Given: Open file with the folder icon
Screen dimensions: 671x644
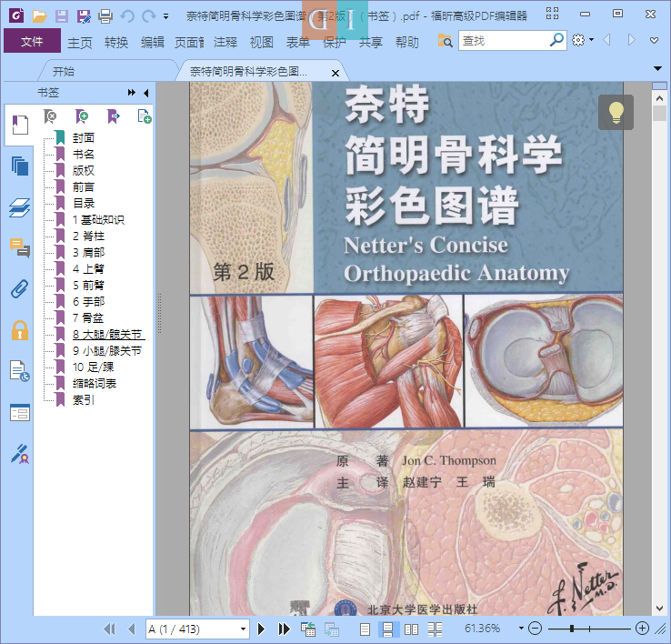Looking at the screenshot, I should [39, 16].
